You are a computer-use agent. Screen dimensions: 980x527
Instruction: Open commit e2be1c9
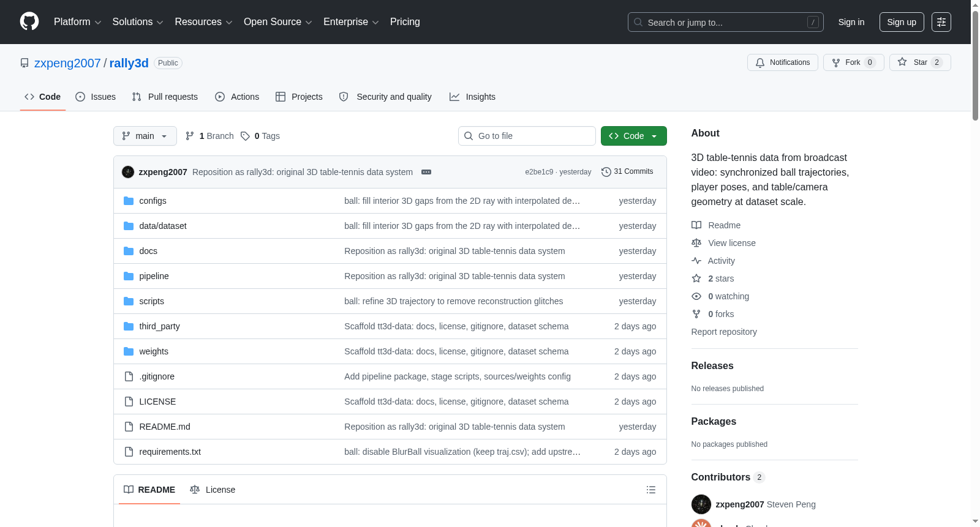(x=539, y=172)
